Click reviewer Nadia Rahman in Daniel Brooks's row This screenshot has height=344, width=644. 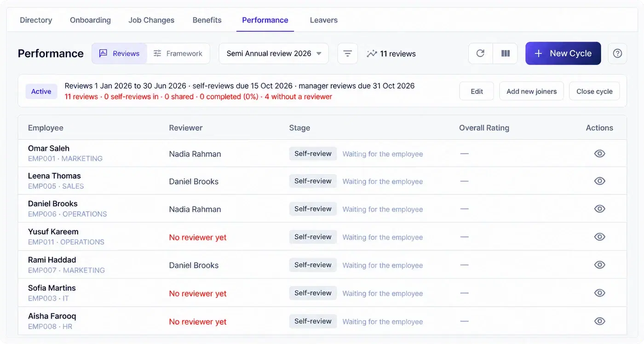(x=195, y=209)
